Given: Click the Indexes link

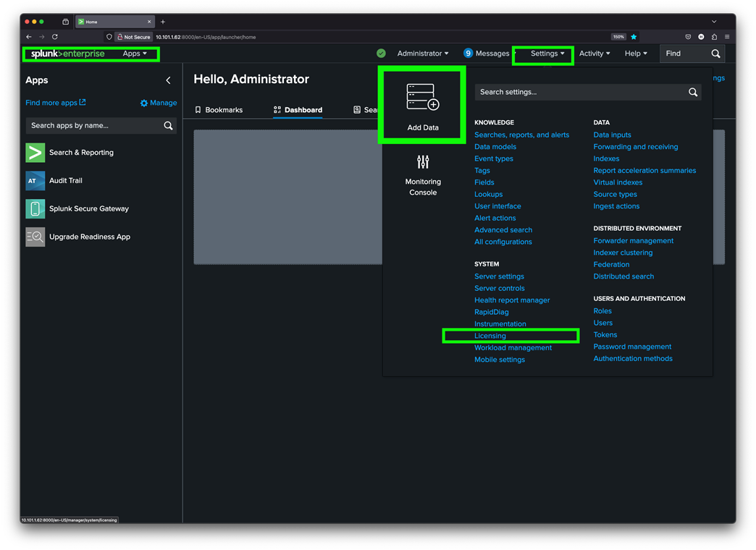Looking at the screenshot, I should [606, 158].
